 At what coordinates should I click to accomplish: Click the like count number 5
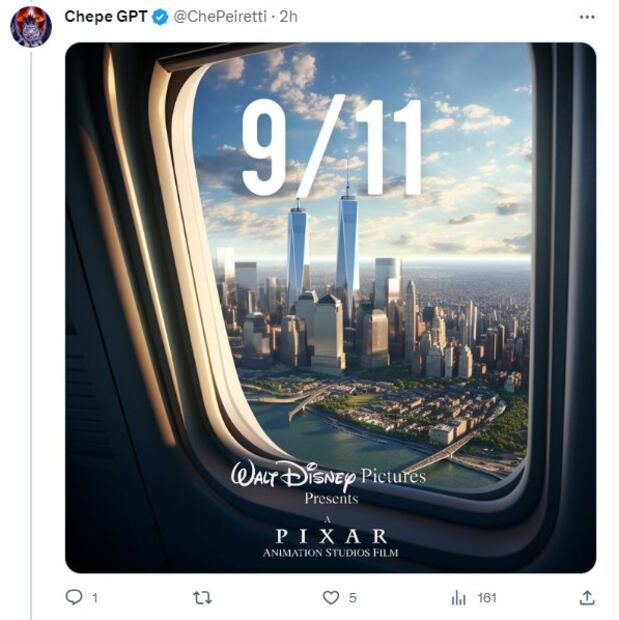pyautogui.click(x=353, y=598)
